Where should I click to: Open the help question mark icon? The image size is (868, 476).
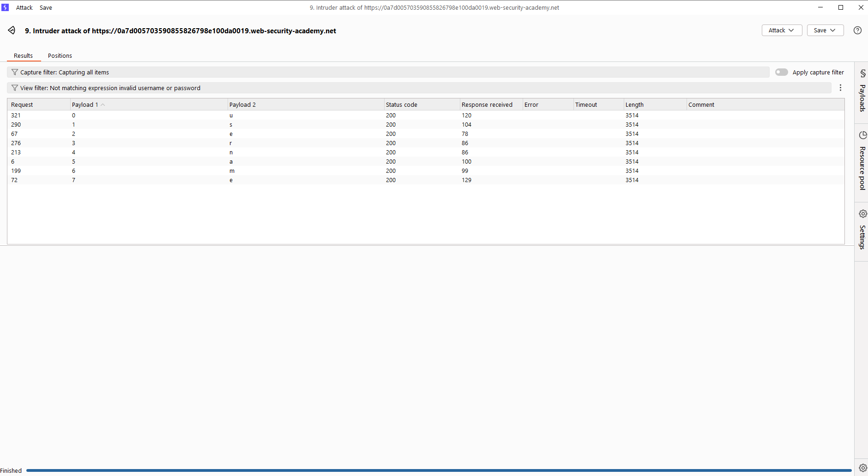(857, 31)
